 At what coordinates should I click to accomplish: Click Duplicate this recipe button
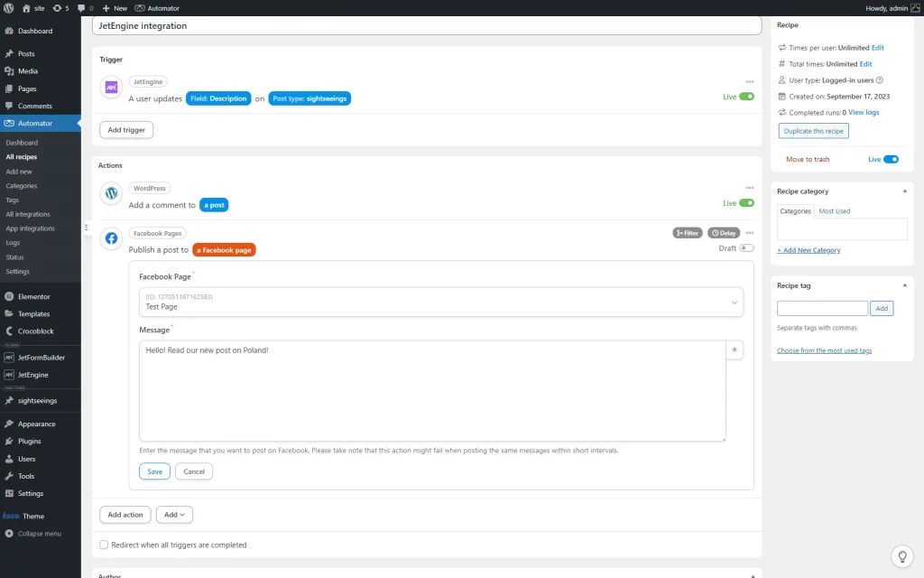coord(813,131)
